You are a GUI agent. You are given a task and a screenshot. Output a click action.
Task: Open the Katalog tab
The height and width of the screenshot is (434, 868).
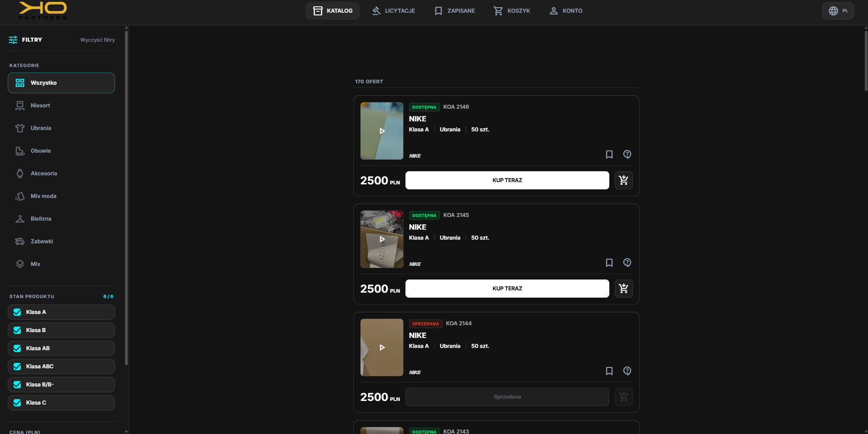333,11
